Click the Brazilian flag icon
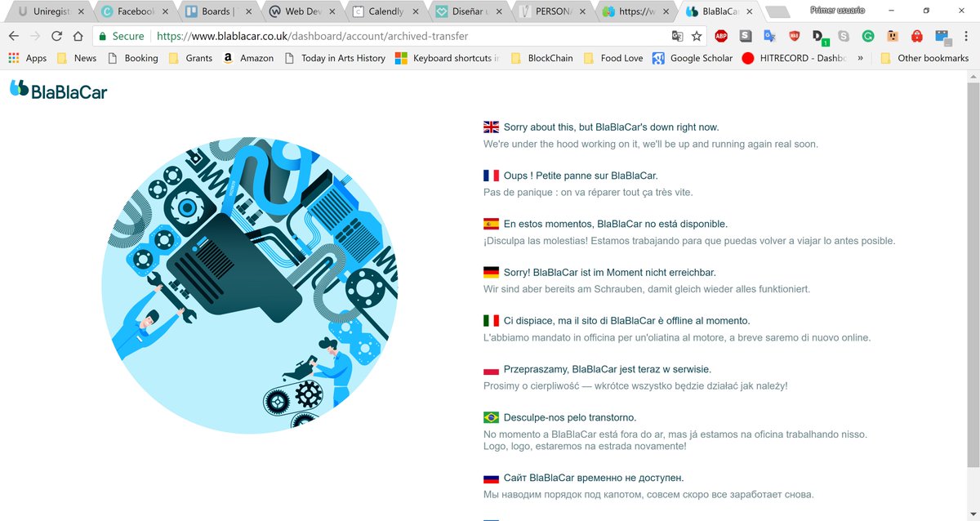Image resolution: width=980 pixels, height=521 pixels. click(491, 417)
